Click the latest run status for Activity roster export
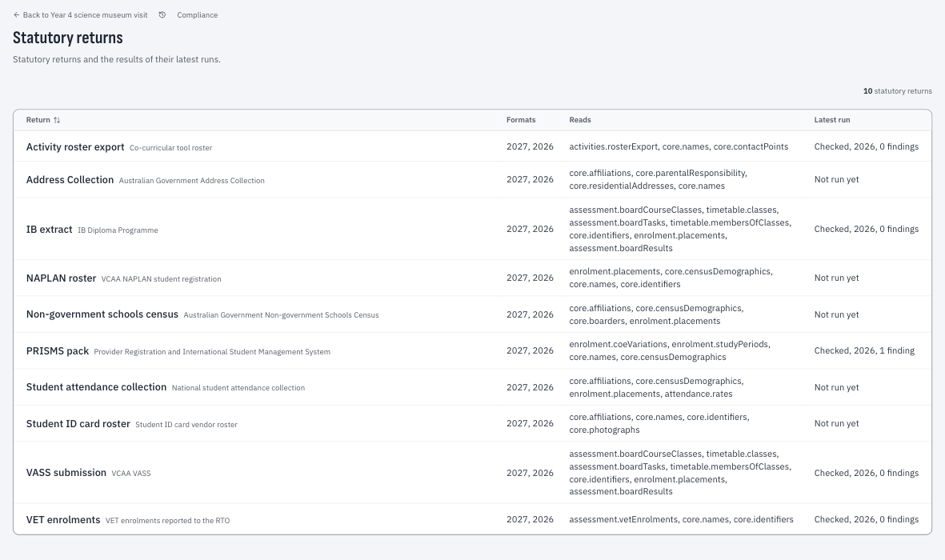Viewport: 945px width, 560px height. click(x=867, y=146)
